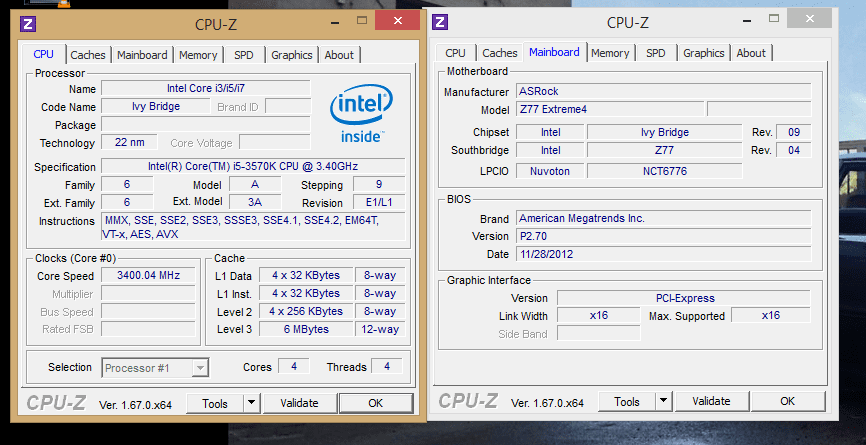Select Mainboard tab in right CPU-Z window
The height and width of the screenshot is (445, 866).
pos(554,52)
